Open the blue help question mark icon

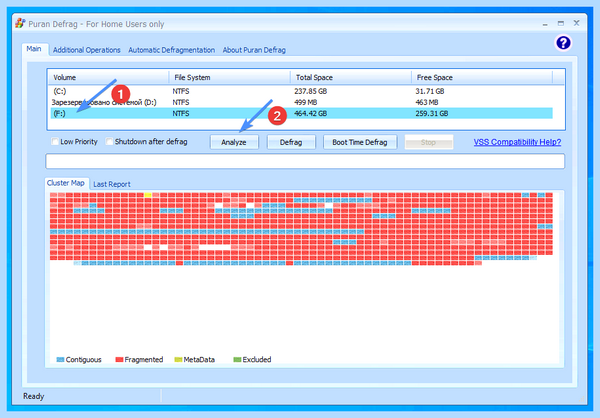point(563,42)
